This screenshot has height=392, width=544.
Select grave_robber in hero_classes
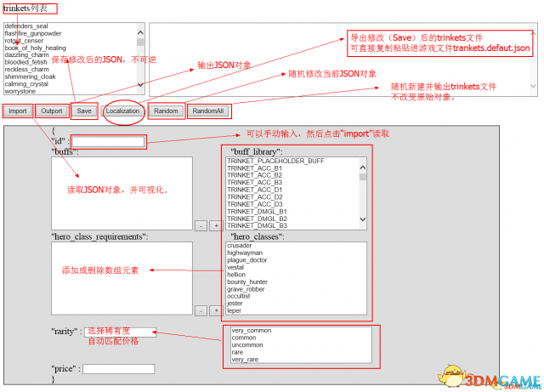click(x=246, y=289)
